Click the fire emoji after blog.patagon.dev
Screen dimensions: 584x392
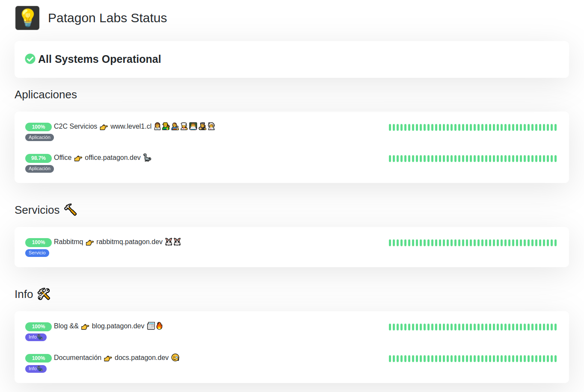click(x=160, y=326)
